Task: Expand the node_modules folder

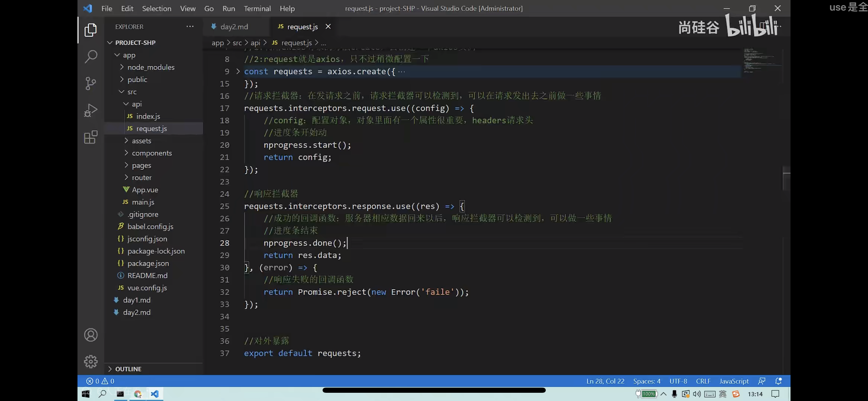Action: coord(151,67)
